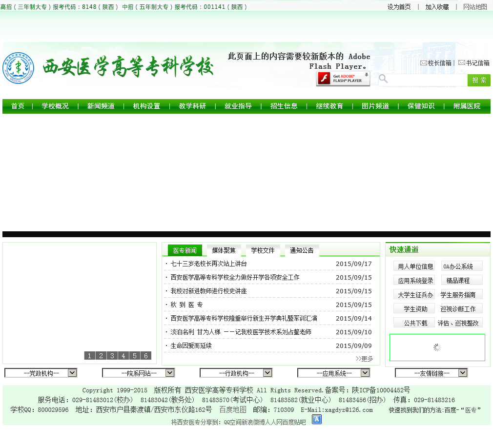Screen dimensions: 493x448
Task: Open the 党政机构 dropdown
Action: [x=41, y=373]
